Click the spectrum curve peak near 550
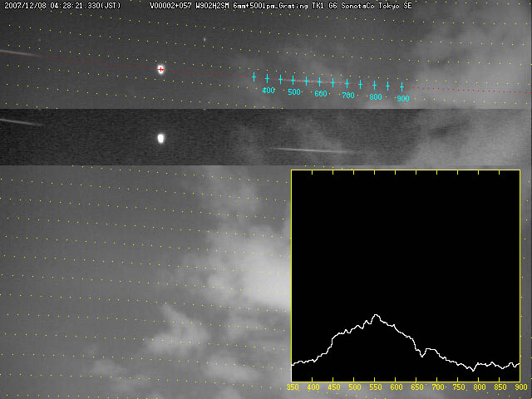Image resolution: width=532 pixels, height=399 pixels. click(377, 315)
